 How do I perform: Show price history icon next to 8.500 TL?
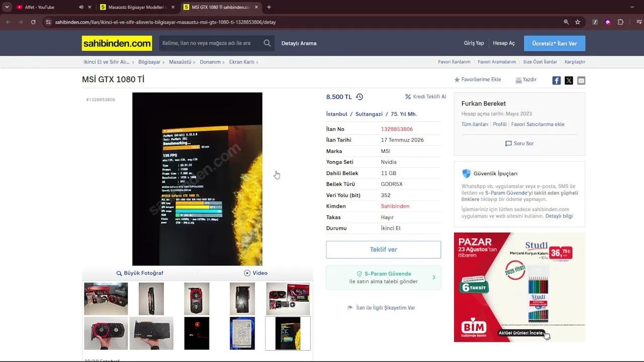tap(359, 97)
